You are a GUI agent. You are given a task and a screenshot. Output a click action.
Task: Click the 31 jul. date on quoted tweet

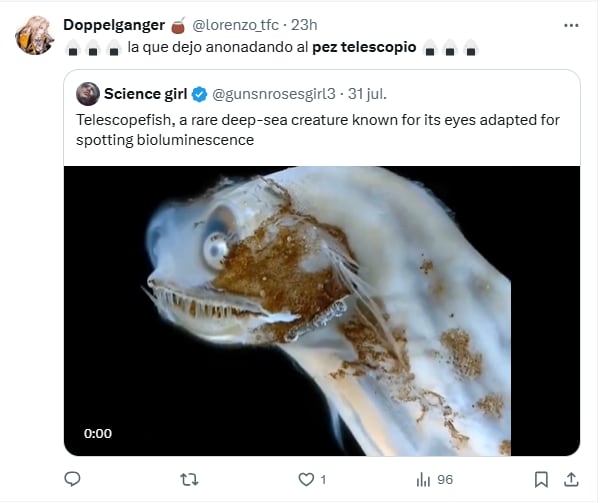[x=368, y=94]
